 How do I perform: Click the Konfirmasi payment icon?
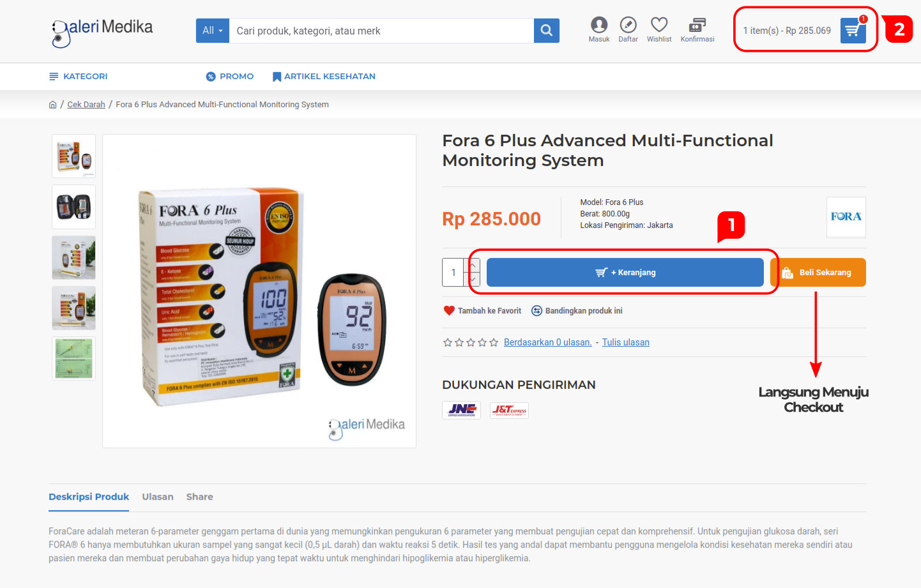pos(697,26)
